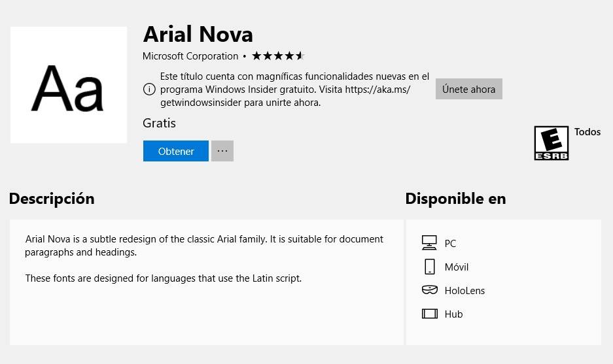613x364 pixels.
Task: Click the Windows Insider notice text
Action: (294, 90)
